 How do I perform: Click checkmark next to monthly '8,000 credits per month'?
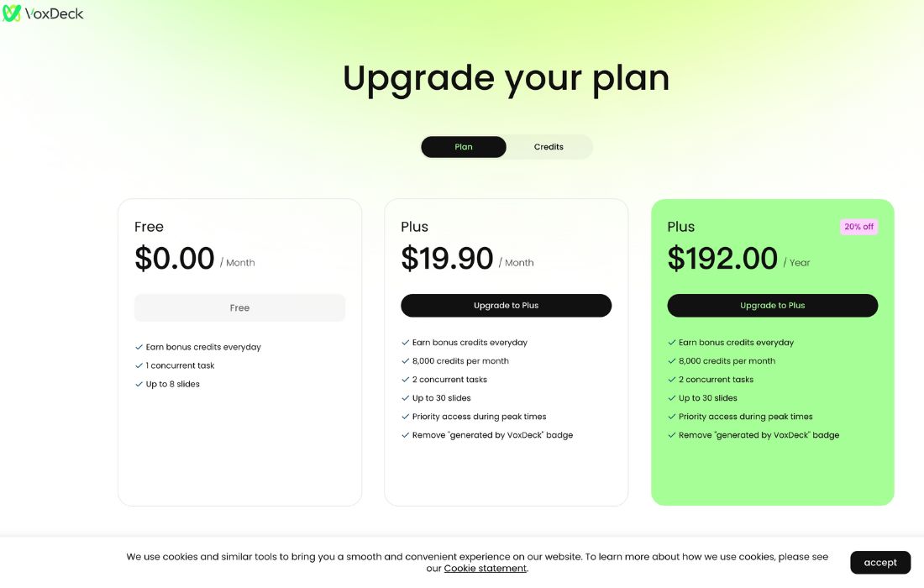pyautogui.click(x=405, y=361)
